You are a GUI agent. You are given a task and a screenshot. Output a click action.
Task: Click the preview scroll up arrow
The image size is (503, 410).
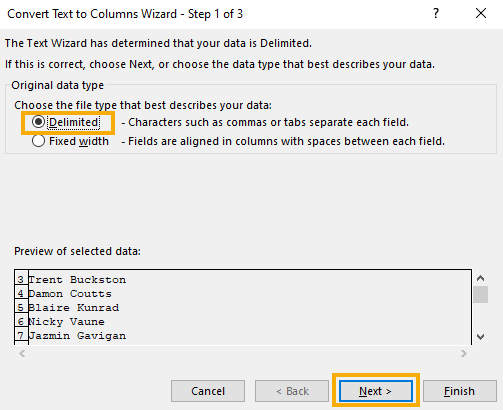pyautogui.click(x=480, y=278)
